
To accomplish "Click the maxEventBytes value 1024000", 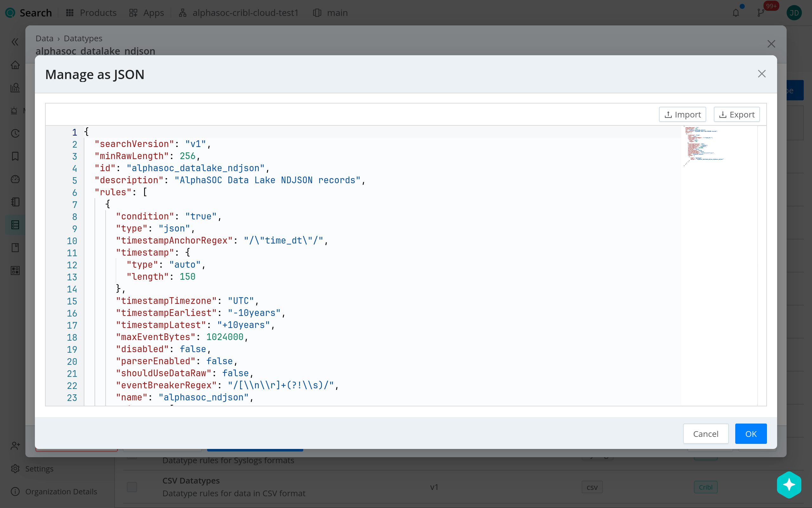I will pyautogui.click(x=225, y=337).
